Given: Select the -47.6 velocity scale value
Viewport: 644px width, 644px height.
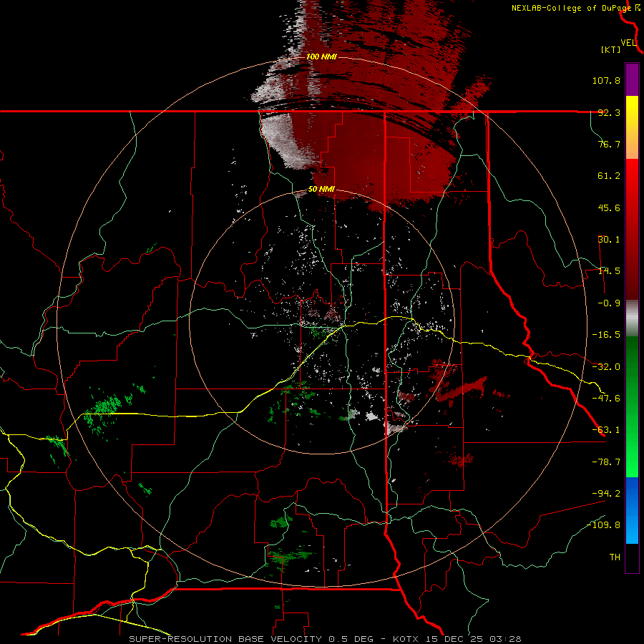Looking at the screenshot, I should pos(606,399).
